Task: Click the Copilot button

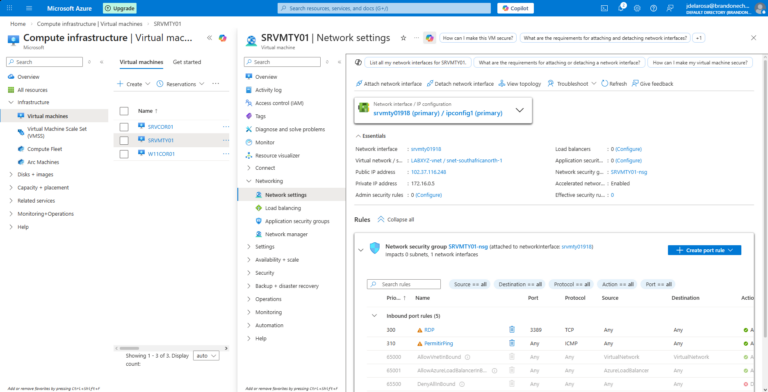Action: (x=515, y=8)
